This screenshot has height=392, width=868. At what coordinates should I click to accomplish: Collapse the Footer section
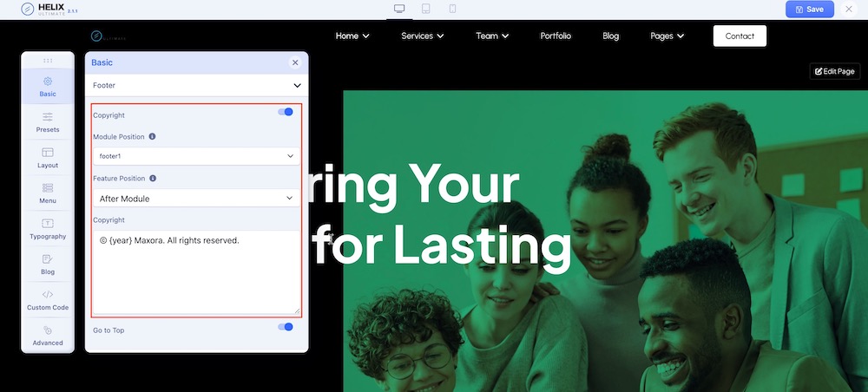[196, 85]
